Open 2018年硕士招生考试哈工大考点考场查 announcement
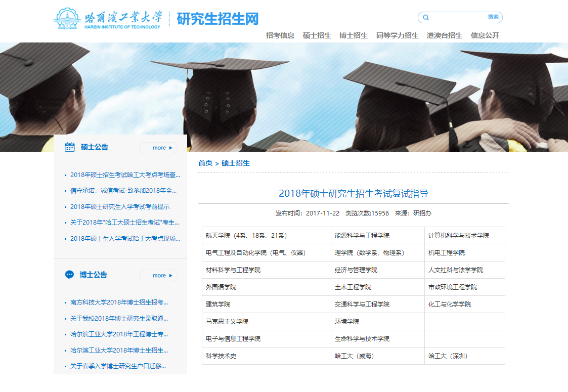This screenshot has width=568, height=392. pos(125,175)
